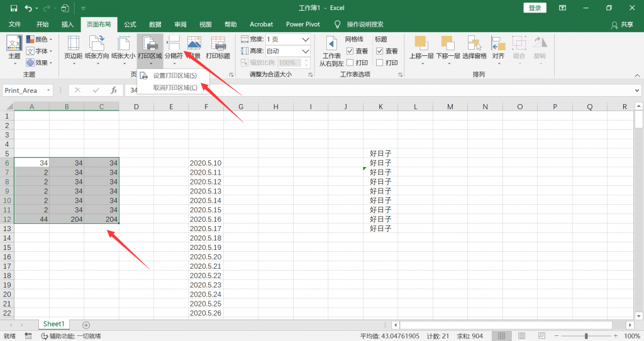Switch to Page Layout view icon
The height and width of the screenshot is (341, 644).
[x=521, y=336]
